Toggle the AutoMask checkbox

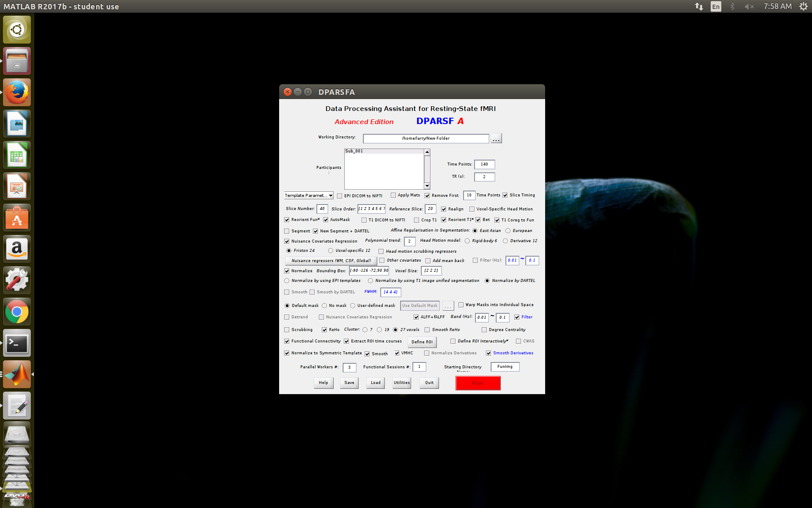pyautogui.click(x=326, y=220)
